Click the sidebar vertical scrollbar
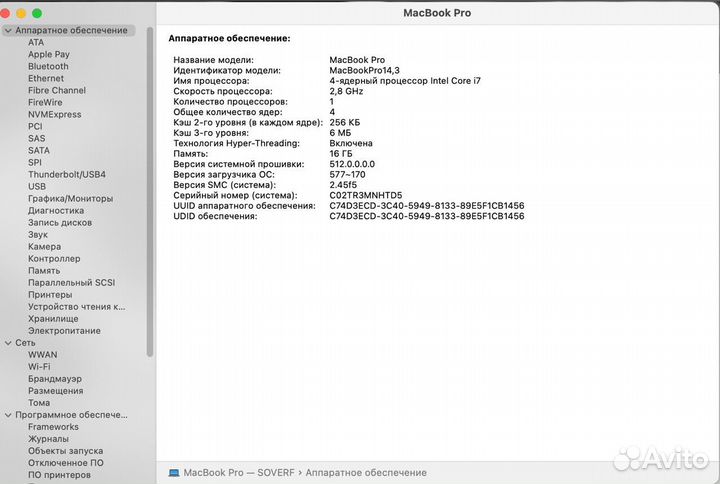This screenshot has height=484, width=720. coord(150,192)
